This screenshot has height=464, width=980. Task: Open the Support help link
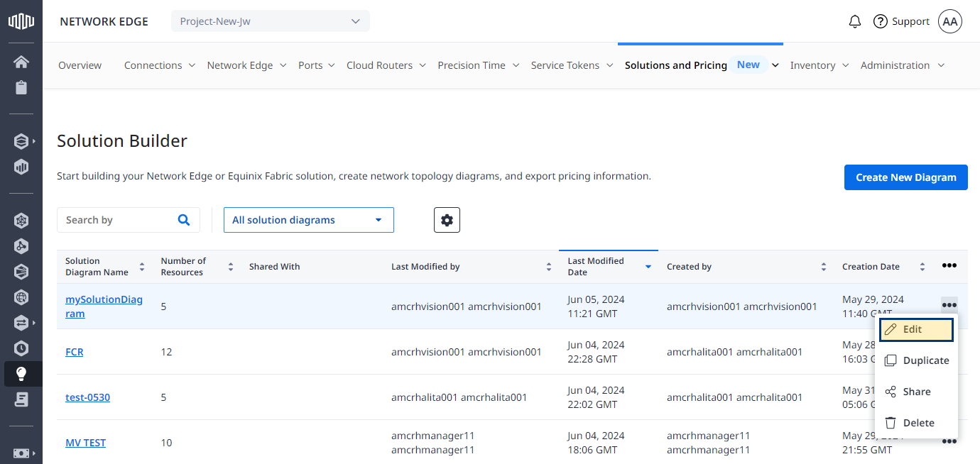901,21
